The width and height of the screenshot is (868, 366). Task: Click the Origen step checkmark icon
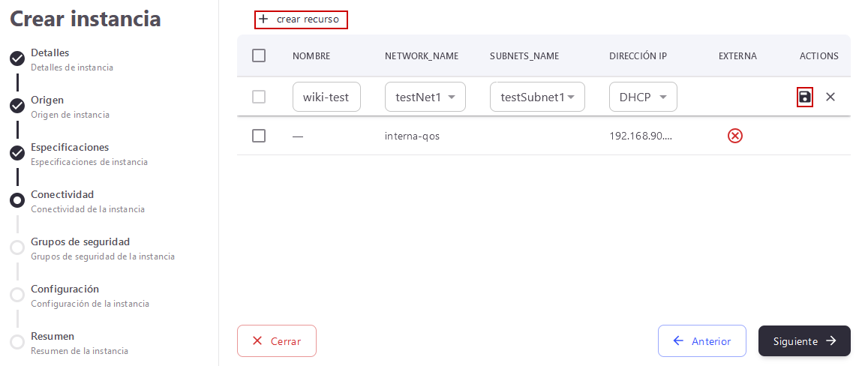17,106
